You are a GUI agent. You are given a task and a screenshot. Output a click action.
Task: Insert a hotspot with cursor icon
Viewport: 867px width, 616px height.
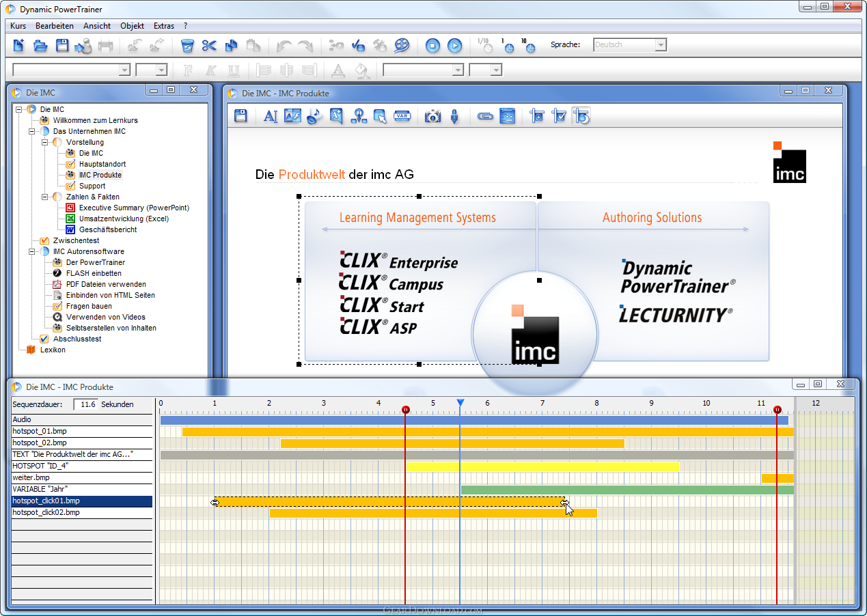(x=380, y=116)
